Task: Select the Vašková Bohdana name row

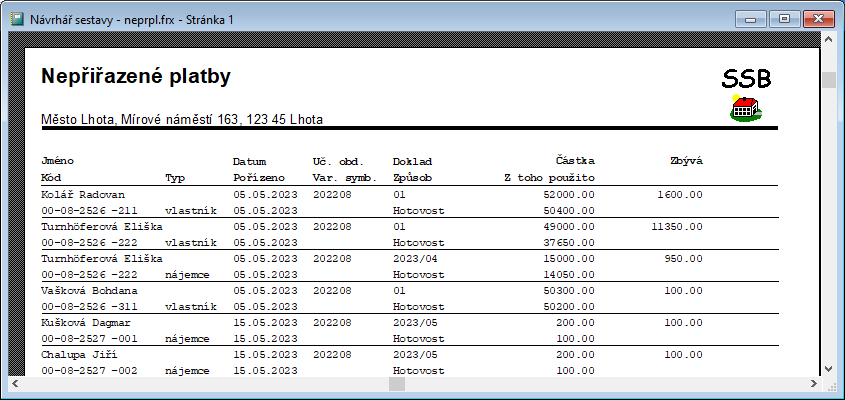Action: tap(87, 290)
